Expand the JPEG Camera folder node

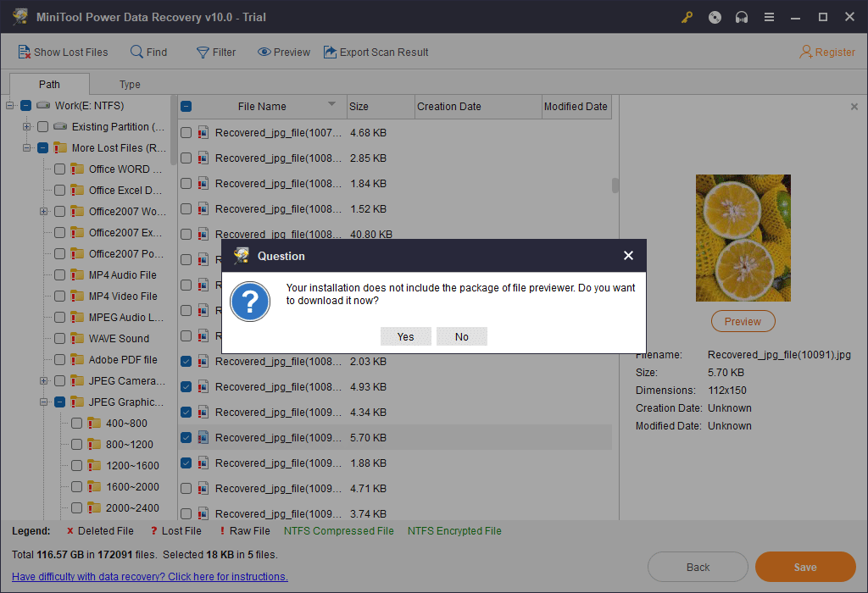(44, 380)
